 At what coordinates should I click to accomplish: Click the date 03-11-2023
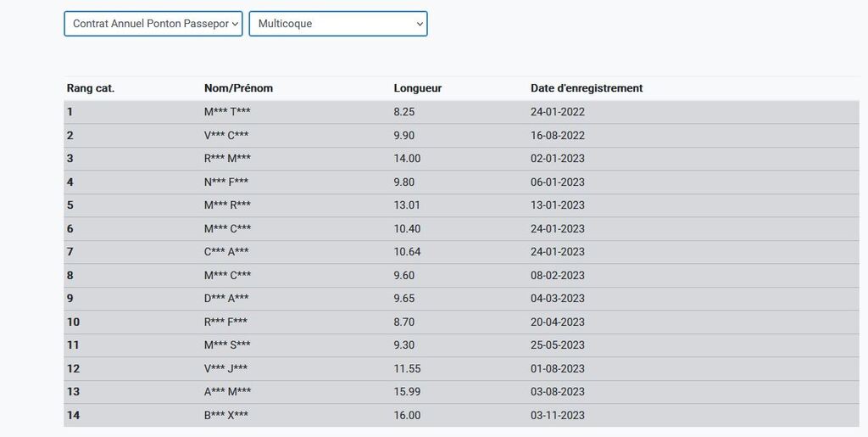pyautogui.click(x=558, y=415)
